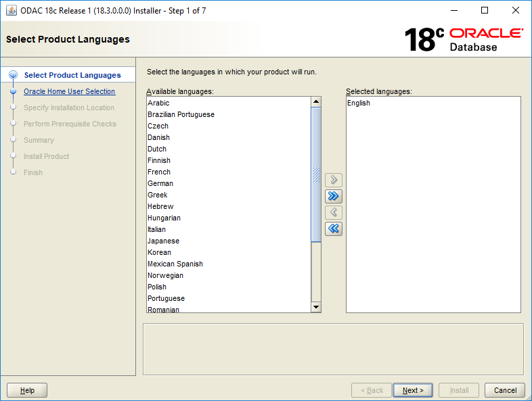Viewport: 532px width, 401px height.
Task: Click the single right-arrow add language button
Action: coord(334,180)
